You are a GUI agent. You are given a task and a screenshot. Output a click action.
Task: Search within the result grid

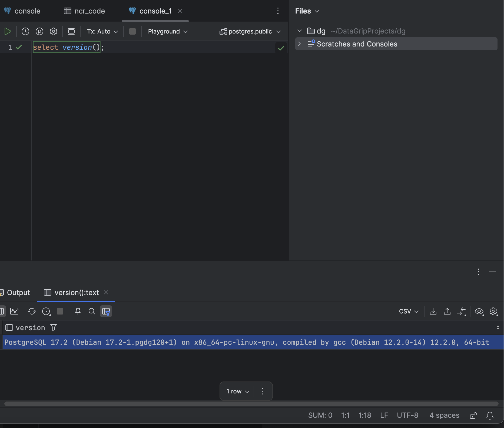92,311
